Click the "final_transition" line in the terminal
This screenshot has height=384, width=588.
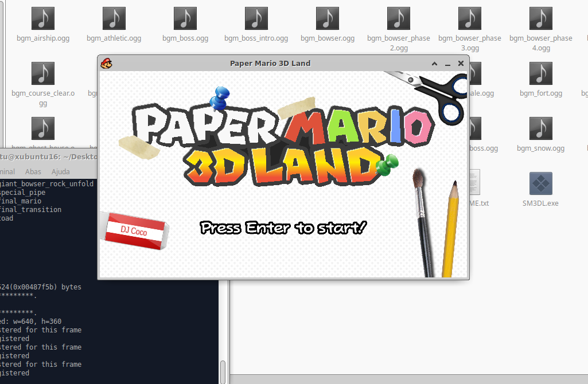click(30, 209)
